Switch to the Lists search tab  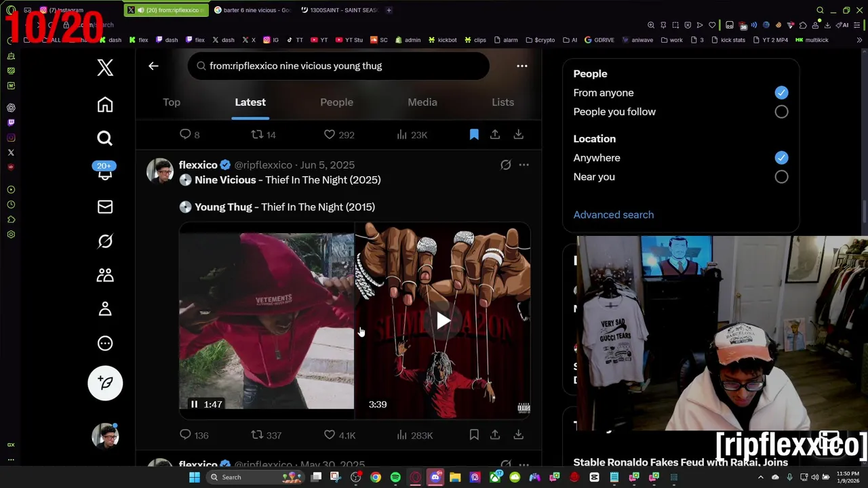tap(502, 102)
